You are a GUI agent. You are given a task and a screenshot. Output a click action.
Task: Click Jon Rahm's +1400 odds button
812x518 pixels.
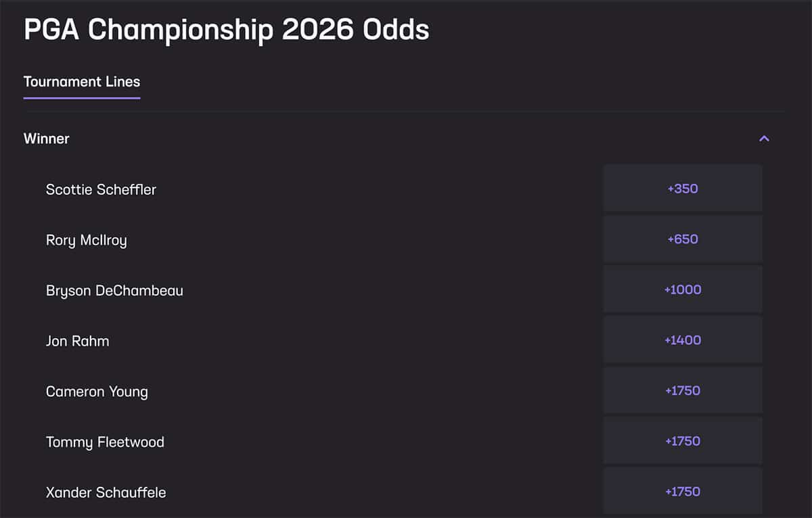[x=682, y=339]
